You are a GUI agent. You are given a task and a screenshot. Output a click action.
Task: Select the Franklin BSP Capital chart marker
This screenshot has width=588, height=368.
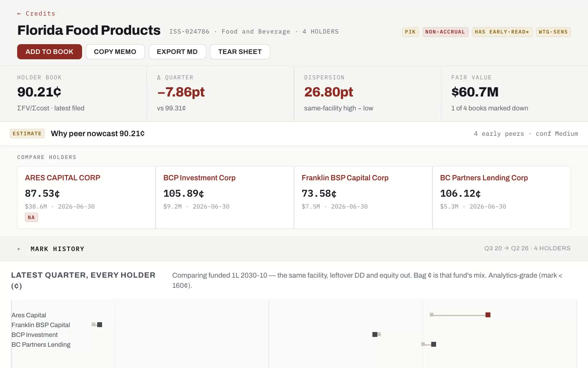click(100, 325)
